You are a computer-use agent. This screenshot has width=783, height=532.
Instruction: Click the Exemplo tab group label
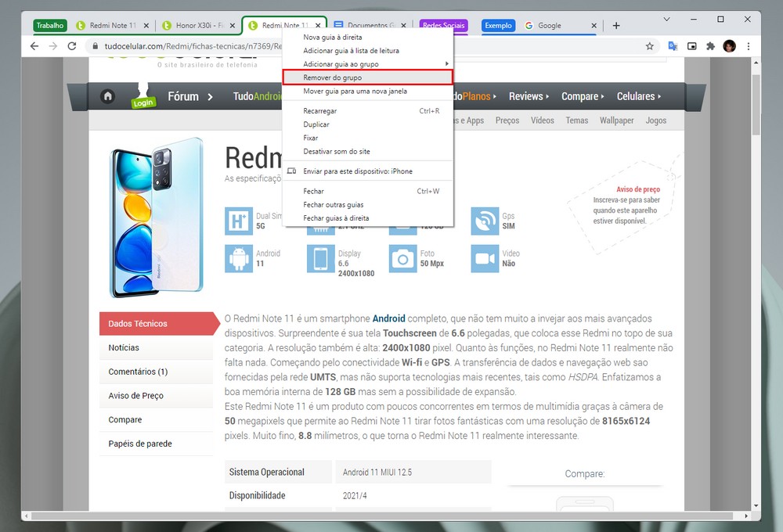[x=498, y=26]
